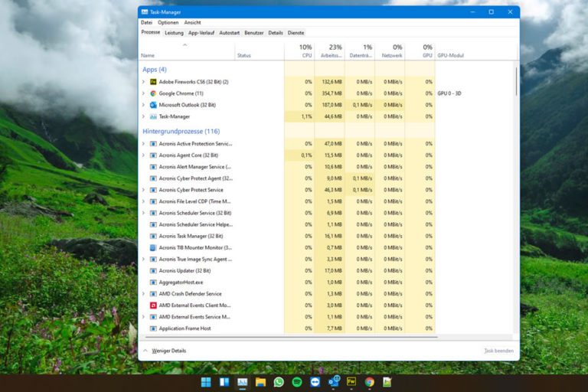Click the Windows Start button

coord(206,381)
